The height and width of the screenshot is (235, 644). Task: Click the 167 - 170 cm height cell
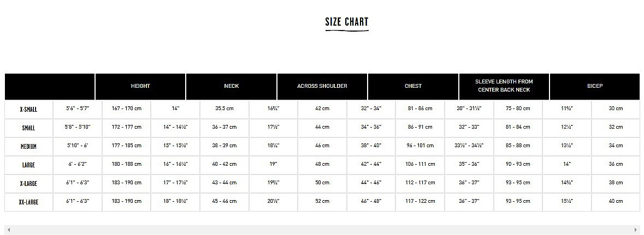(127, 109)
